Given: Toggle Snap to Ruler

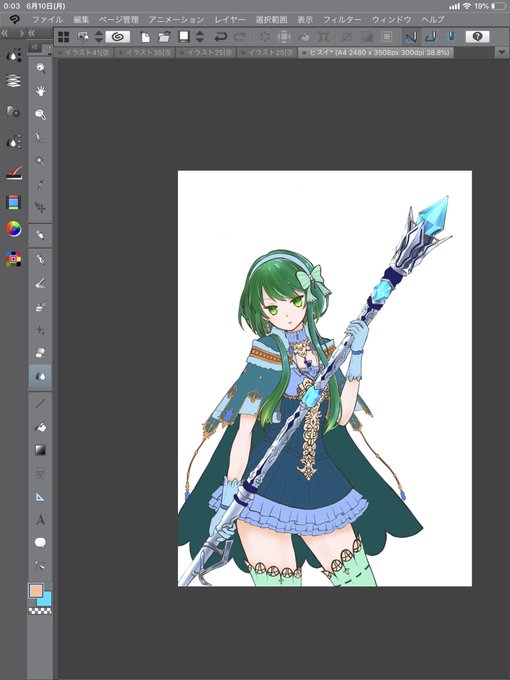Looking at the screenshot, I should click(411, 37).
